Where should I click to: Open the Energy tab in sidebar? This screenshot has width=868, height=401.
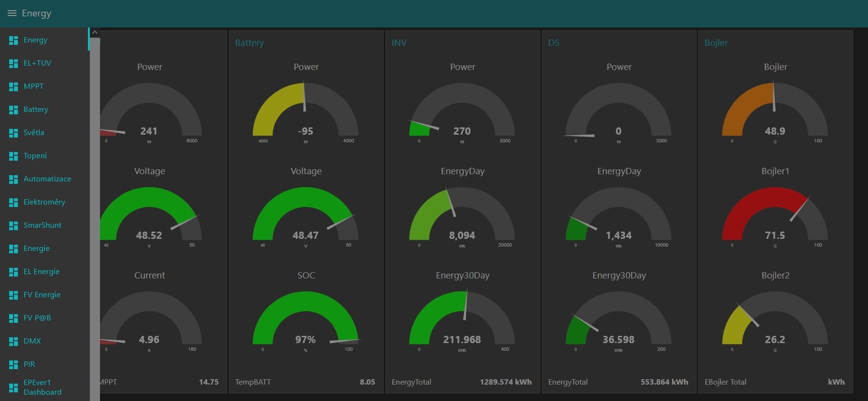[x=35, y=40]
